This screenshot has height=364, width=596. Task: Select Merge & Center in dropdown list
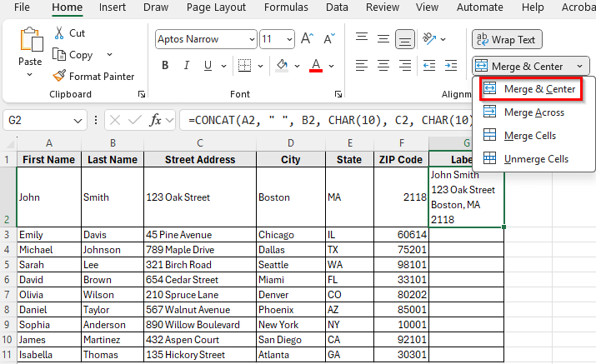pos(526,88)
